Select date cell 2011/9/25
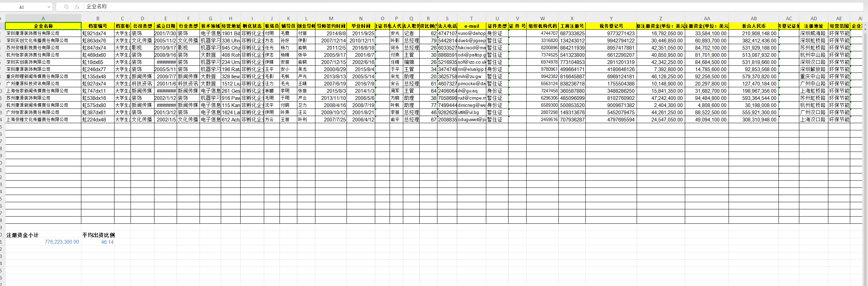 click(361, 34)
